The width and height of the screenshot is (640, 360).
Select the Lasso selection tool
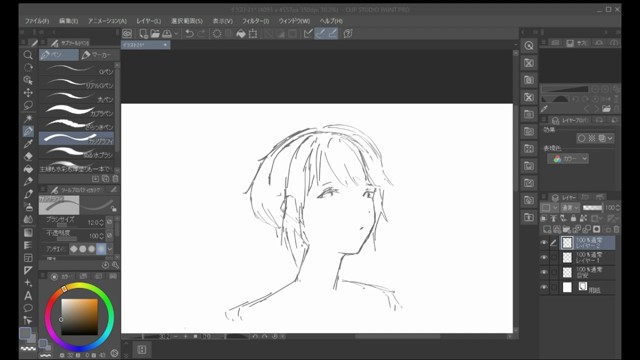click(x=28, y=105)
